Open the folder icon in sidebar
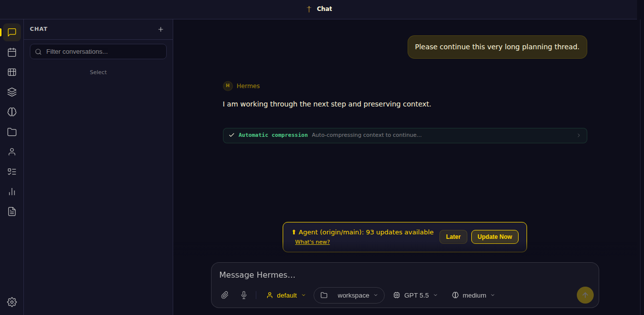The image size is (644, 315). coord(12,132)
